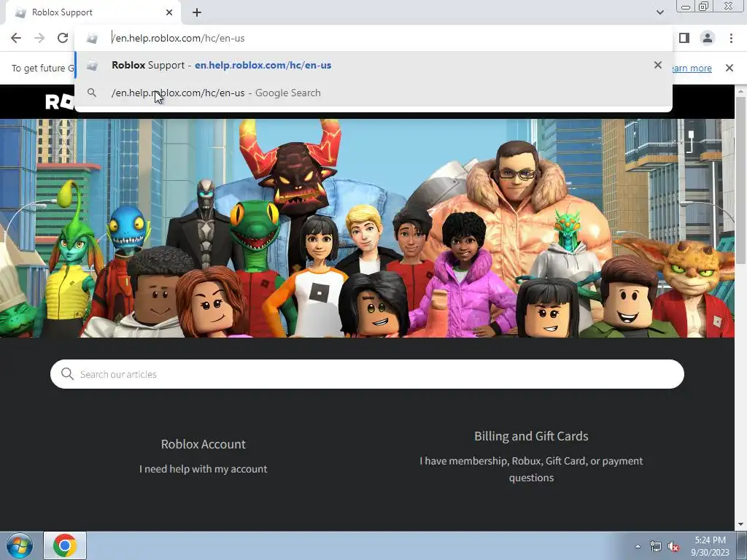Screen dimensions: 747x560
Task: Open the membership, Robux, Gift Card questions text
Action: tap(531, 469)
